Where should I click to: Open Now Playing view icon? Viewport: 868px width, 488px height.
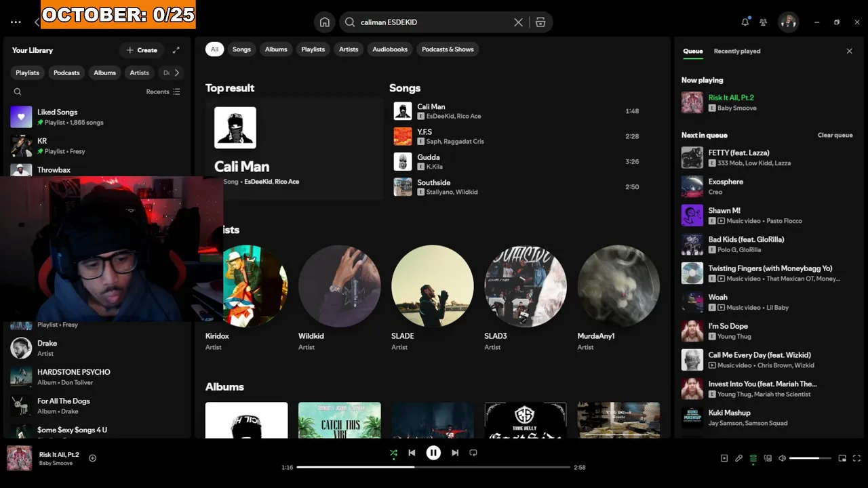coord(724,458)
